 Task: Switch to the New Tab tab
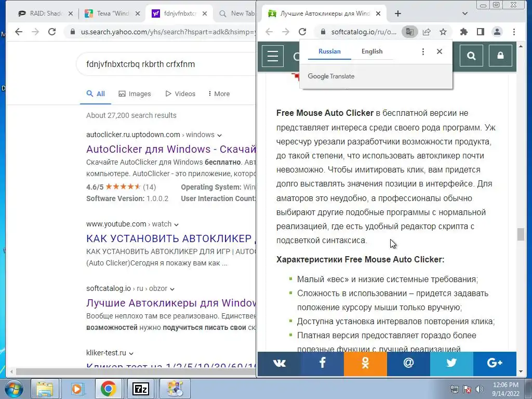237,14
